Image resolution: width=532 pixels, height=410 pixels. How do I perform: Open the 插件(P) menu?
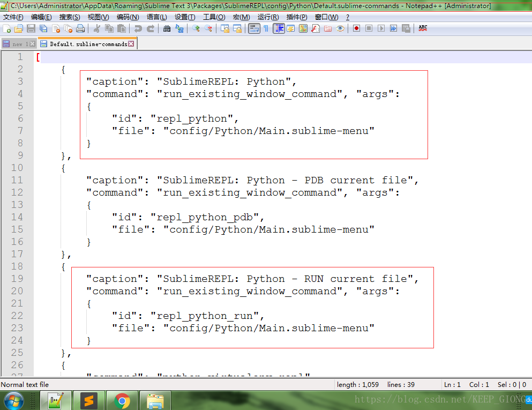point(297,17)
